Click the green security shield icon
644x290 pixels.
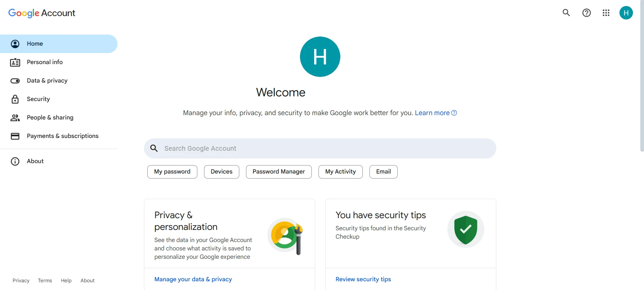pos(465,229)
